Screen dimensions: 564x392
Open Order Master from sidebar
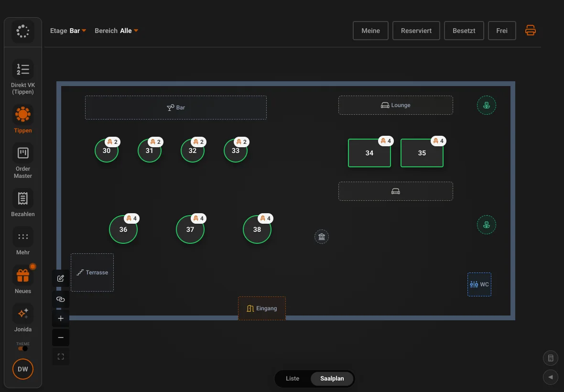point(22,161)
